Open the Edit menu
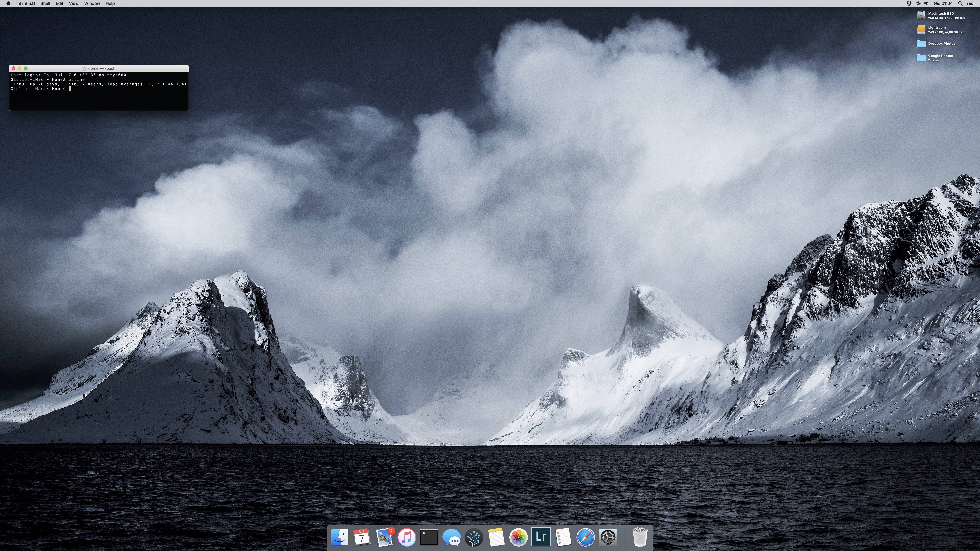980x551 pixels. 59,3
